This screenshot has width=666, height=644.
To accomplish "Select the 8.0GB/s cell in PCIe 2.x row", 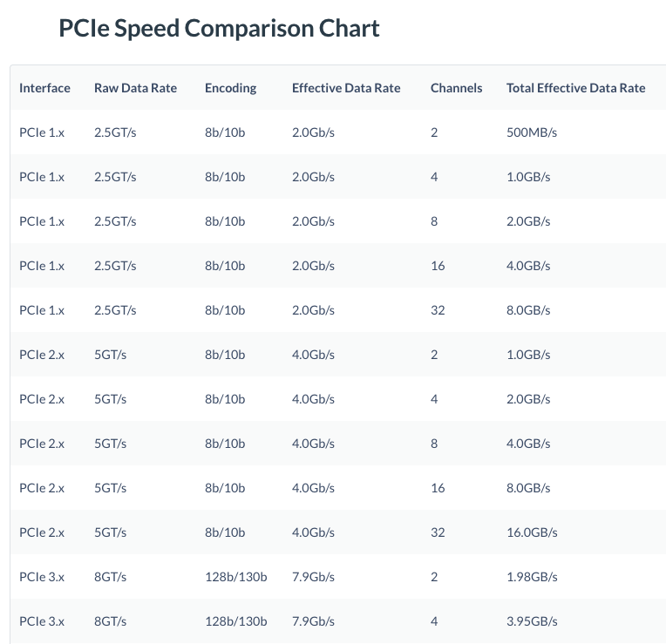I will click(528, 488).
